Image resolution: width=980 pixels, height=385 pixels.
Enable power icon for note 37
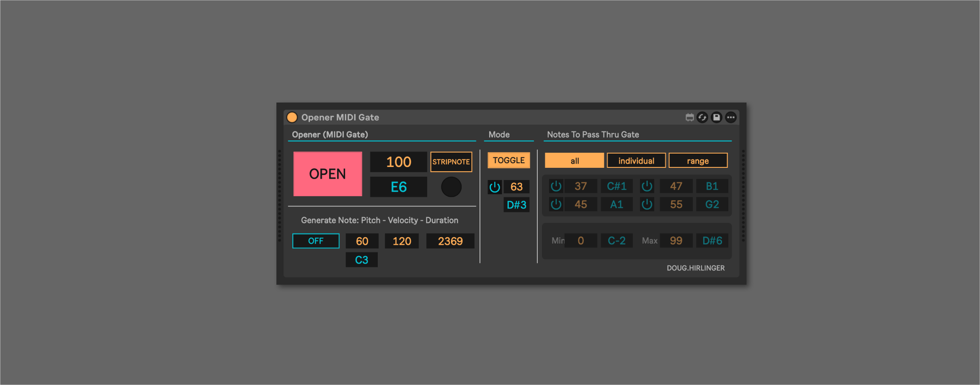(556, 186)
